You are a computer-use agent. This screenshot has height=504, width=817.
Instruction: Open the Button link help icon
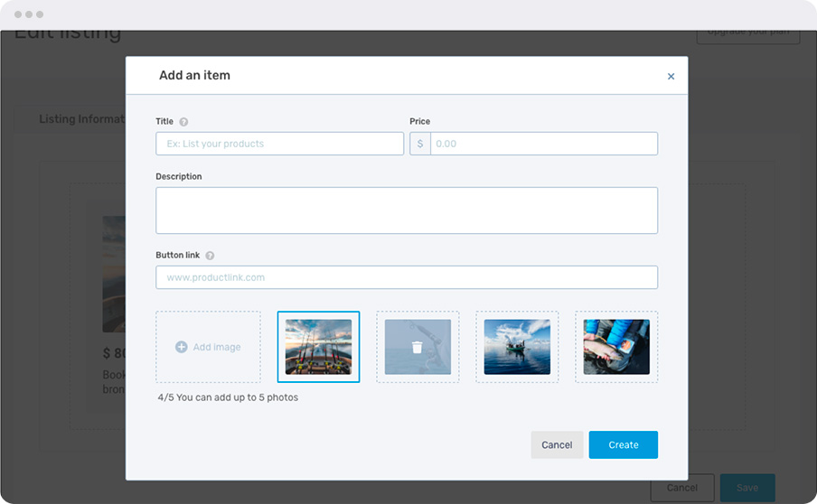(x=210, y=256)
